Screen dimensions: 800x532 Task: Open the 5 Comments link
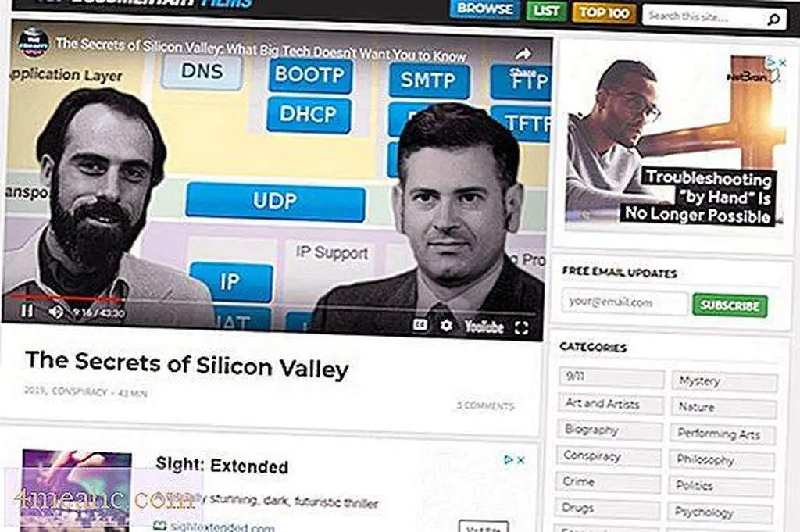coord(485,405)
